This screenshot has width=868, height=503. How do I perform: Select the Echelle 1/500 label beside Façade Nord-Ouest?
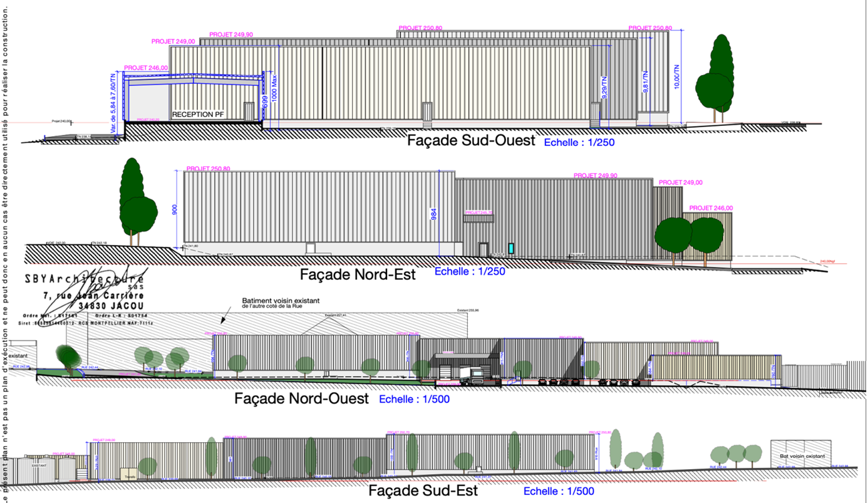pos(414,399)
